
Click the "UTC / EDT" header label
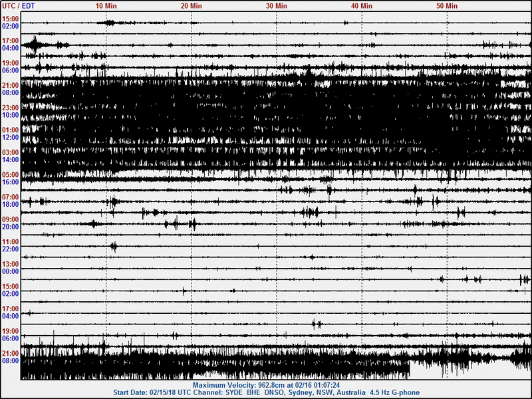(19, 6)
